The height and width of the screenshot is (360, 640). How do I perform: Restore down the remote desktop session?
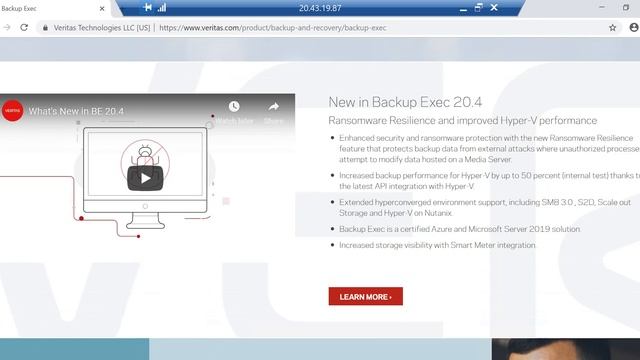478,7
